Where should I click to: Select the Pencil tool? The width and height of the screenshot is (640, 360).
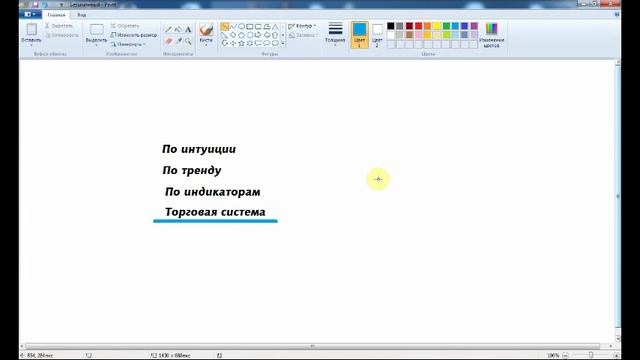point(168,29)
